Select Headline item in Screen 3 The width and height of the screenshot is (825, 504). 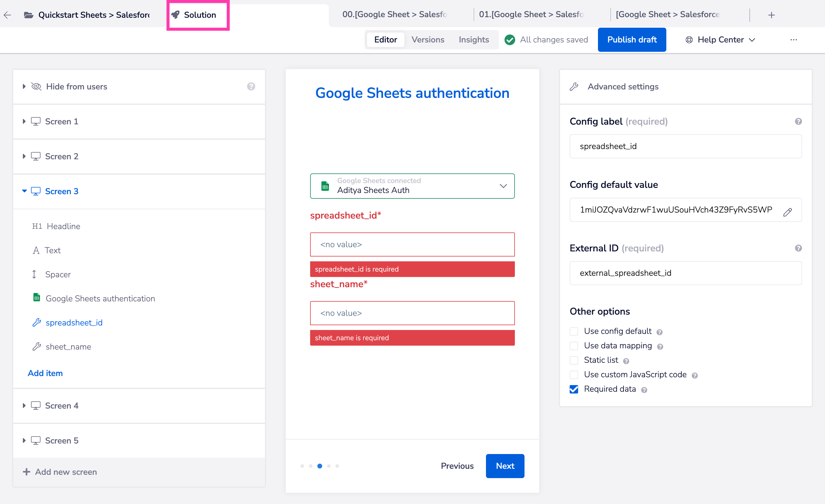(x=56, y=226)
